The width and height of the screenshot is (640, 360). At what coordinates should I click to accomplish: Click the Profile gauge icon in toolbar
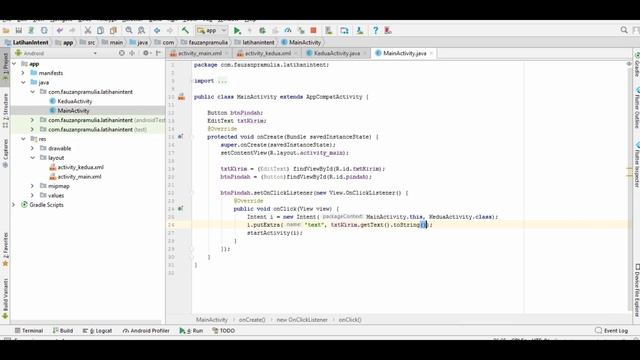[288, 31]
